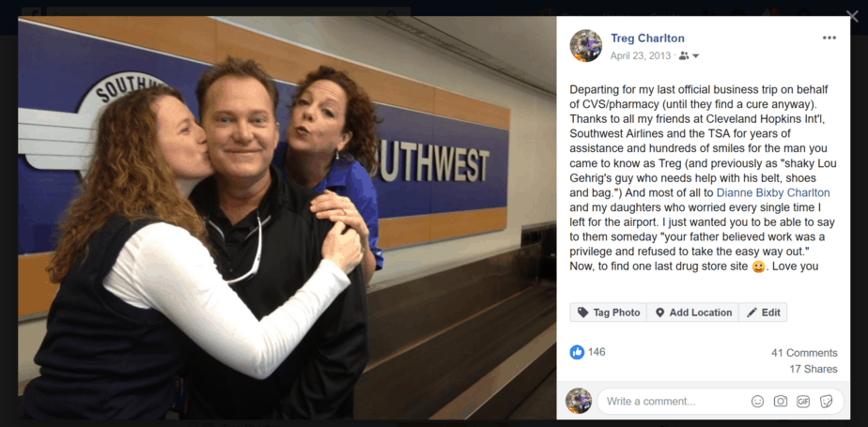The height and width of the screenshot is (427, 868).
Task: Open the April 23, 2013 timestamp link
Action: [x=641, y=56]
